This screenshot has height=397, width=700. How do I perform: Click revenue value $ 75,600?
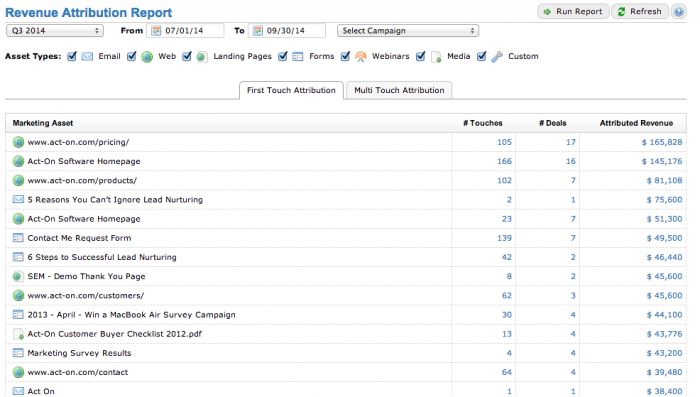[x=664, y=200]
